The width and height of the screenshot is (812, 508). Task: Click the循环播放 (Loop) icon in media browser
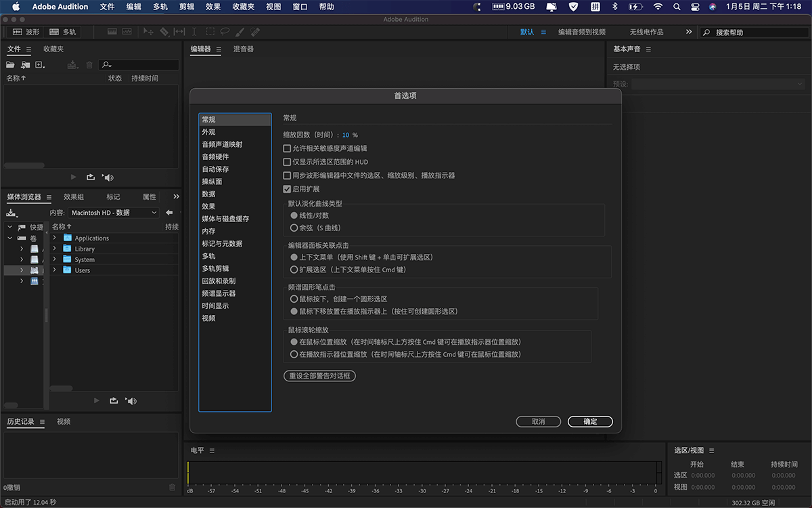(x=112, y=400)
